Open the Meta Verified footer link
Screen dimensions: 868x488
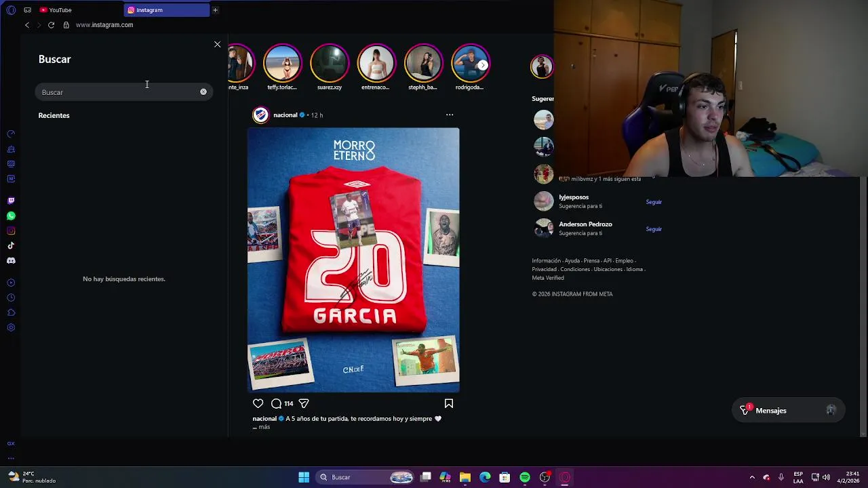click(x=548, y=278)
